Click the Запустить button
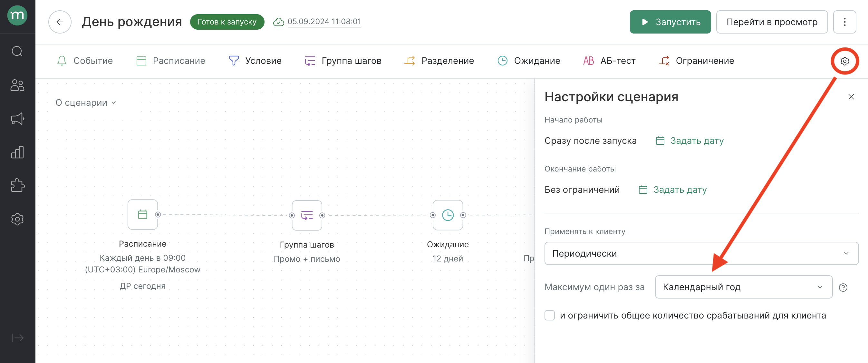The width and height of the screenshot is (868, 363). [670, 22]
